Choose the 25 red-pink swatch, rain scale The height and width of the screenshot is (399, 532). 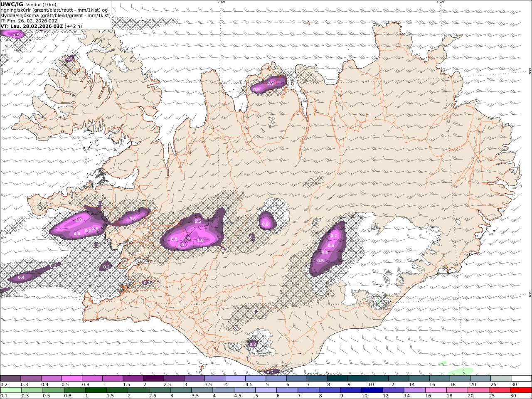point(499,390)
